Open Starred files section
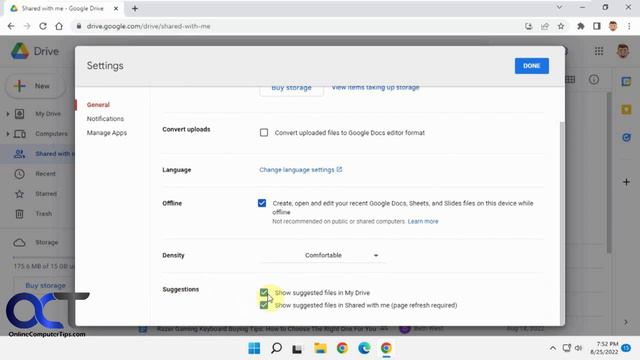The width and height of the screenshot is (640, 360). tap(46, 194)
